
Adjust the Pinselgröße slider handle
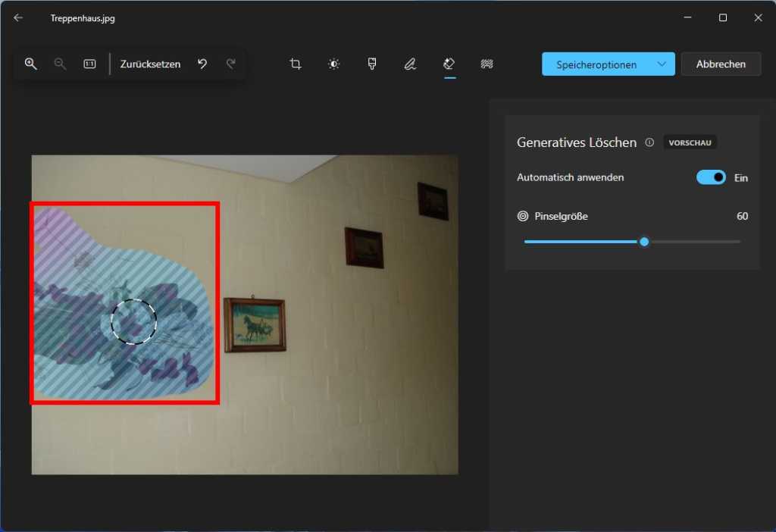coord(643,241)
